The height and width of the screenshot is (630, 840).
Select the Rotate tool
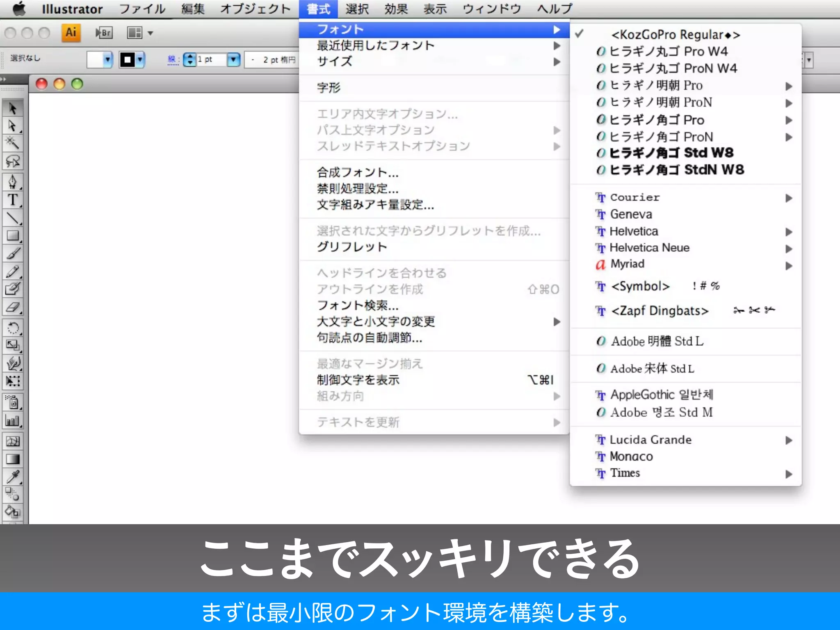(13, 328)
